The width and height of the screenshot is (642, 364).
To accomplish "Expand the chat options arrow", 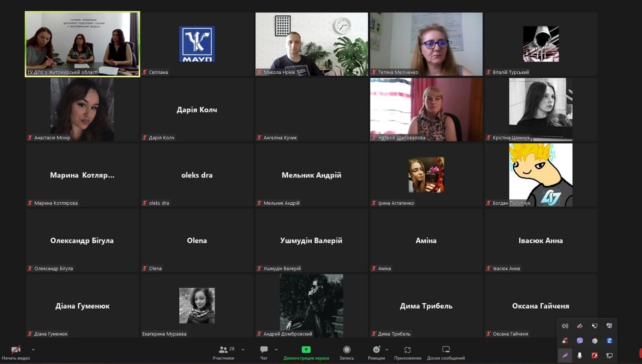I will click(276, 350).
